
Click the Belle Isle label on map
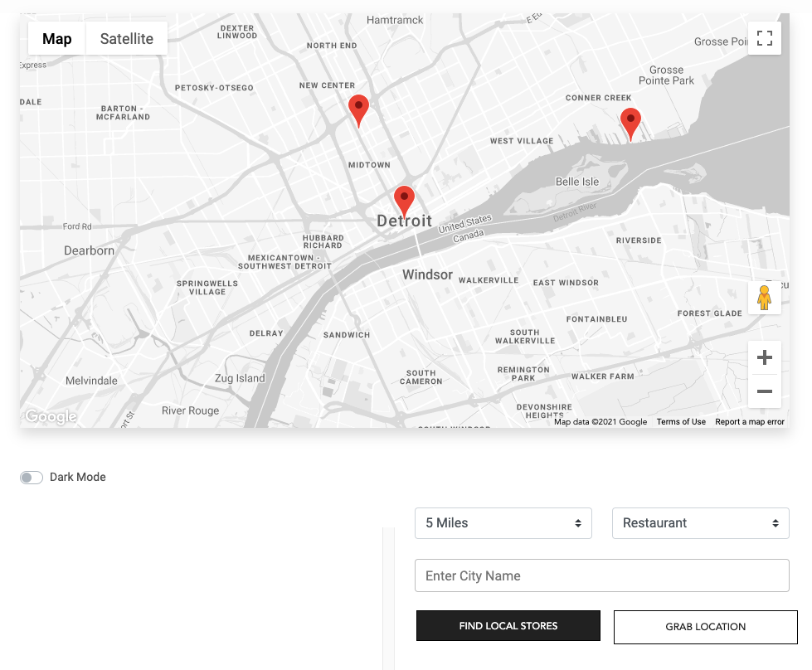576,182
